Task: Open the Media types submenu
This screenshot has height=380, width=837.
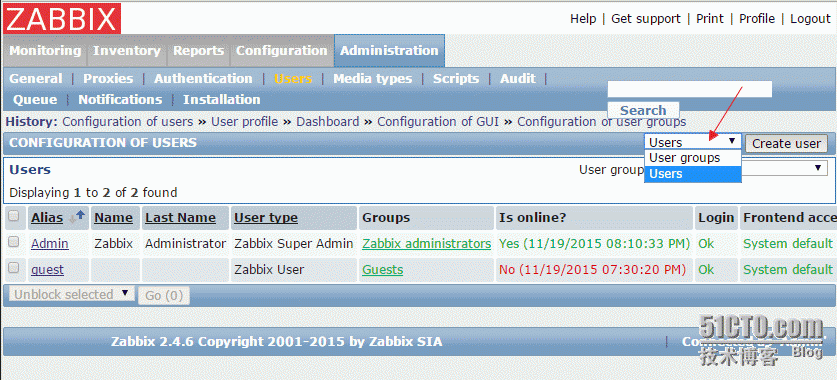Action: pos(373,78)
